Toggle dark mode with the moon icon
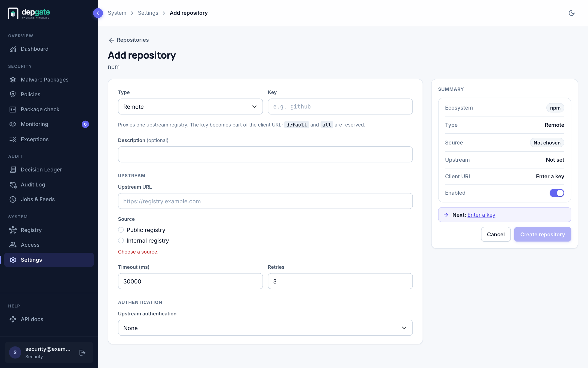This screenshot has width=588, height=368. click(571, 13)
